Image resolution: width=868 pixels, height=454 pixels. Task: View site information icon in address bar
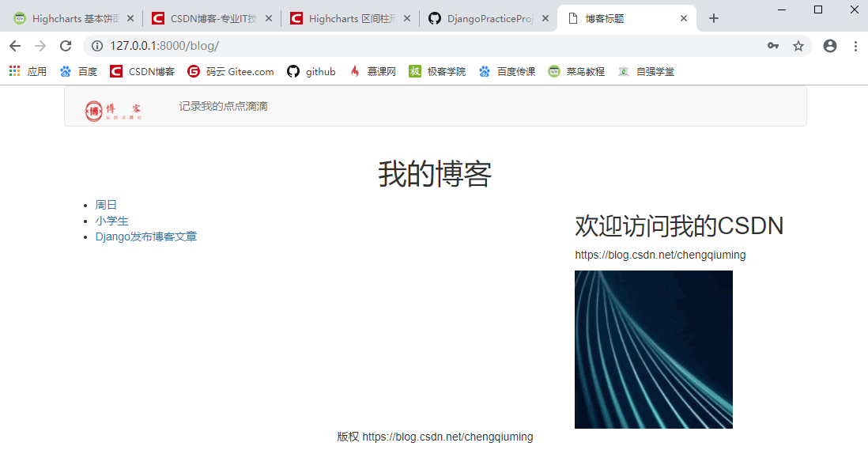click(97, 46)
